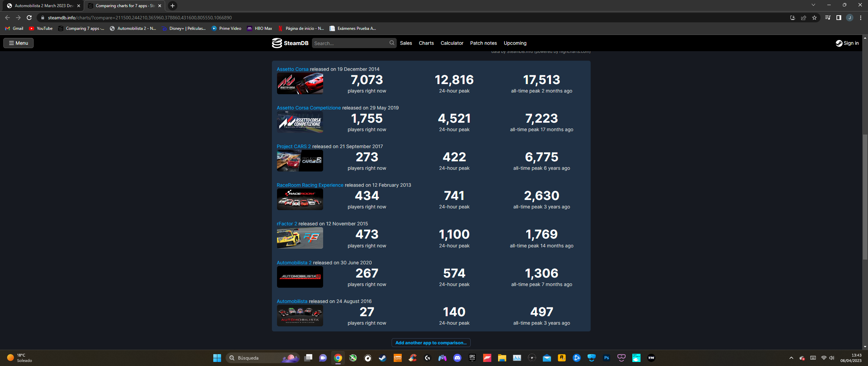The width and height of the screenshot is (868, 366).
Task: Click the SteamDB logo icon
Action: 277,43
